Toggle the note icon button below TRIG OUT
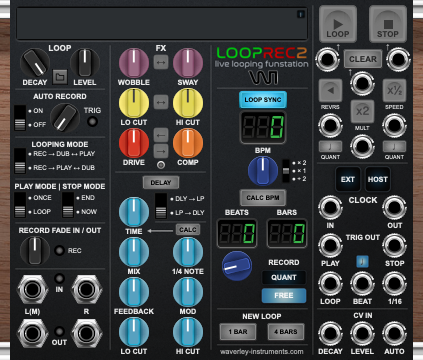The image size is (423, 360). coord(362,261)
